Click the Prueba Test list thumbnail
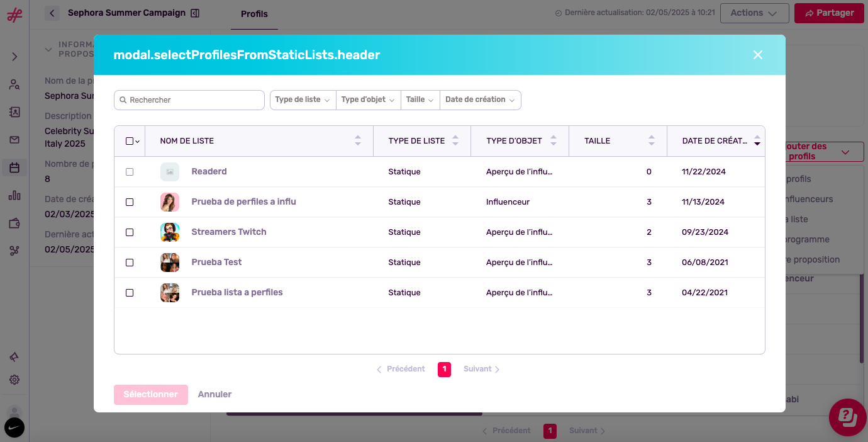The height and width of the screenshot is (442, 868). (170, 263)
